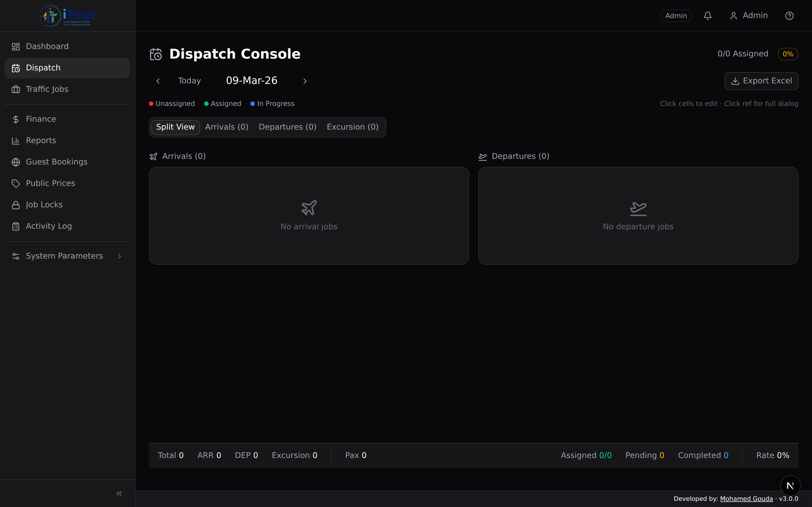Open Reports via the chart icon
Image resolution: width=812 pixels, height=507 pixels.
tap(16, 140)
